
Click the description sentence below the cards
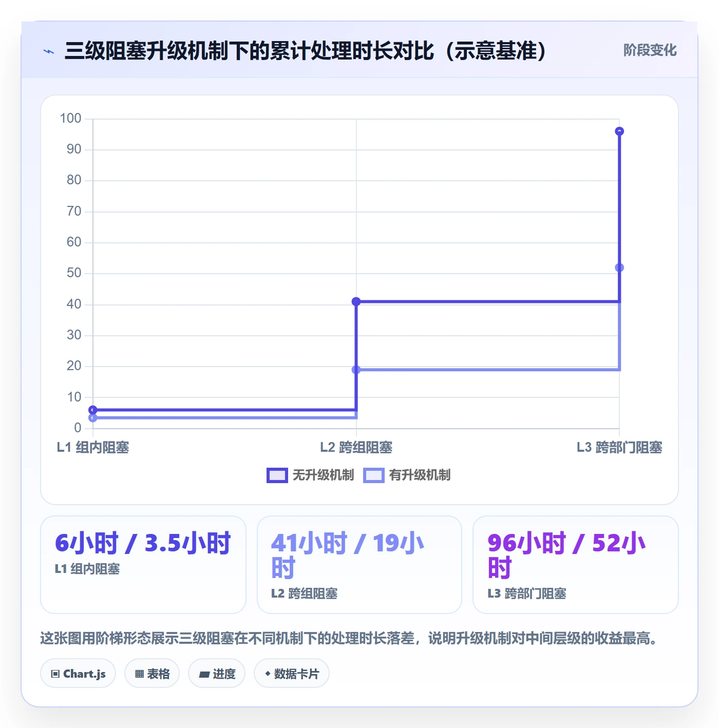click(349, 638)
